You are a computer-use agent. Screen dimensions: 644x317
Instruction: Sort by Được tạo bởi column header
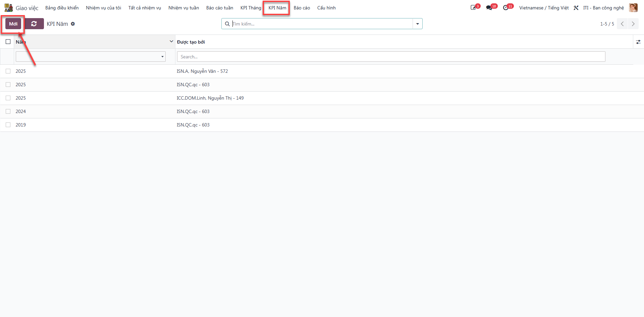click(x=191, y=42)
